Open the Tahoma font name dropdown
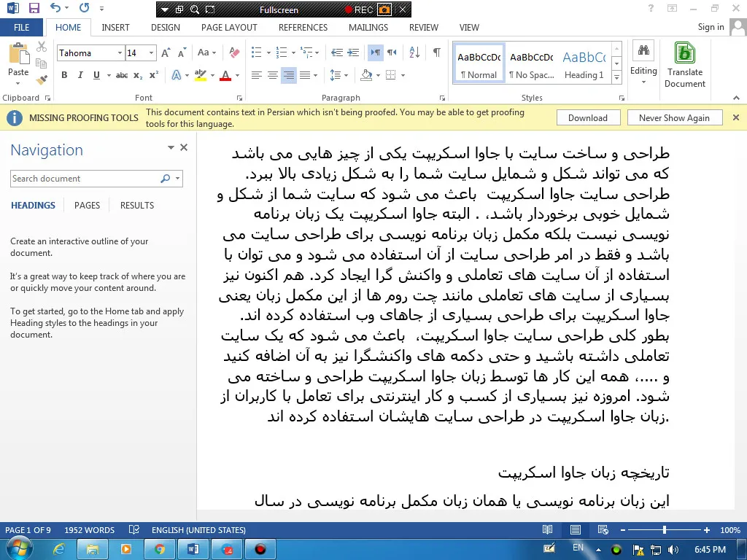The width and height of the screenshot is (747, 560). point(120,53)
